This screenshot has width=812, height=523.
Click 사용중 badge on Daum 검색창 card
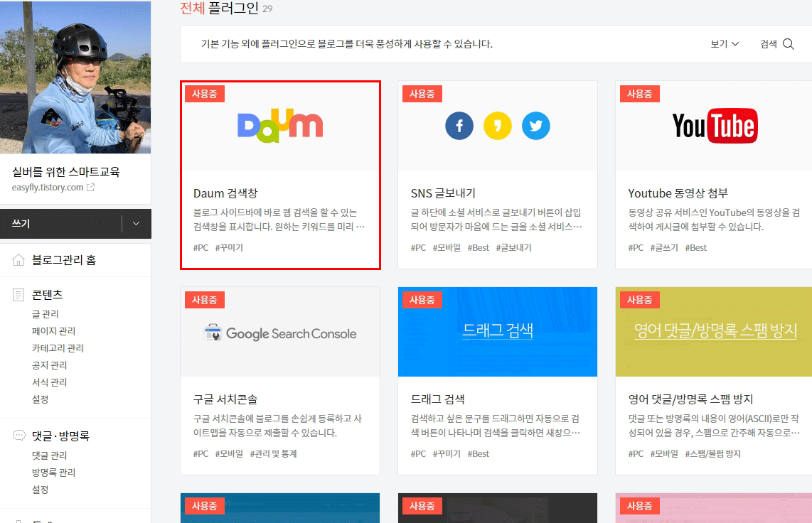(x=205, y=94)
